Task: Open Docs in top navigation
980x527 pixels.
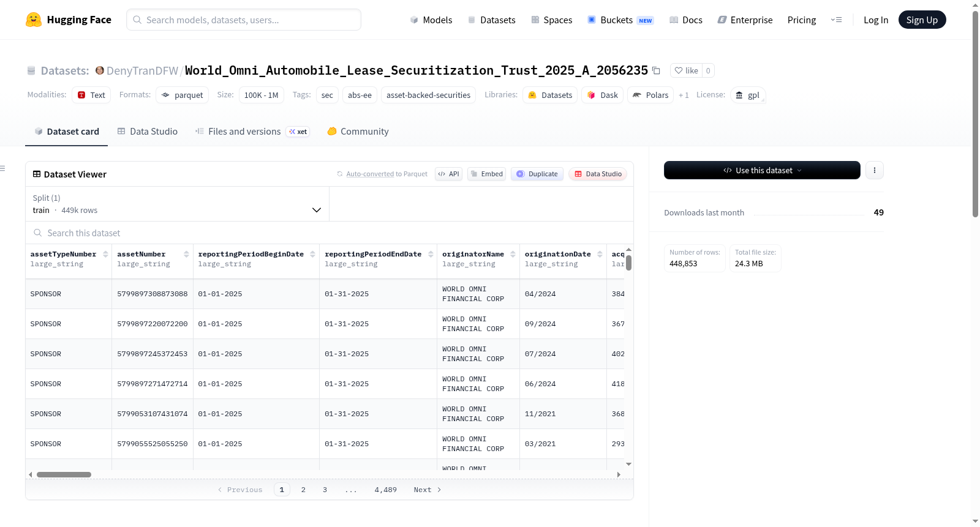Action: pos(686,20)
